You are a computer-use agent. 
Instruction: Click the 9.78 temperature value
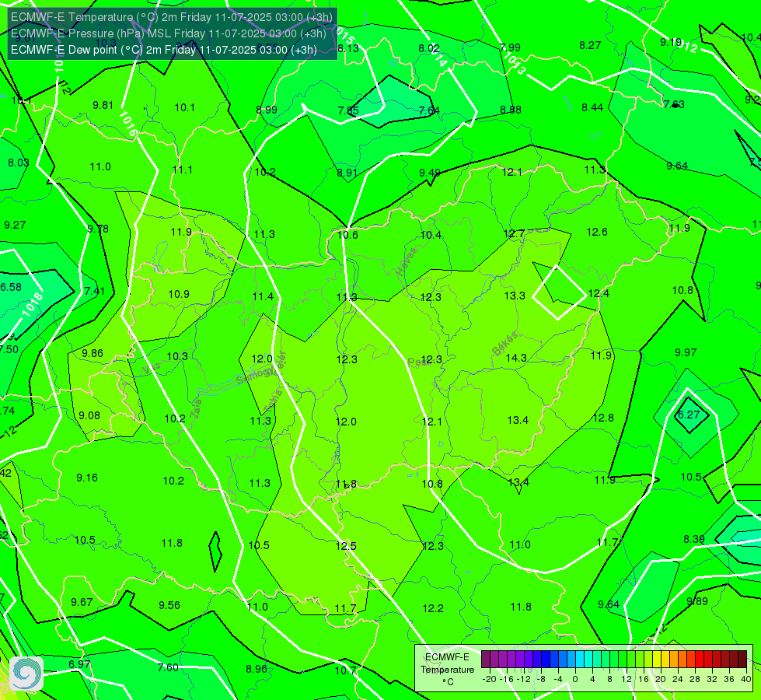97,229
